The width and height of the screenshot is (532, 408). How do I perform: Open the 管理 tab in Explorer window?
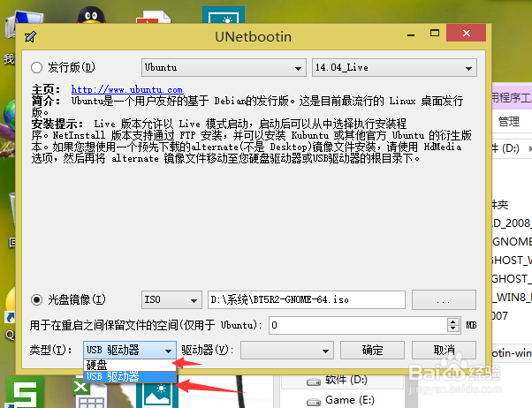pos(509,121)
